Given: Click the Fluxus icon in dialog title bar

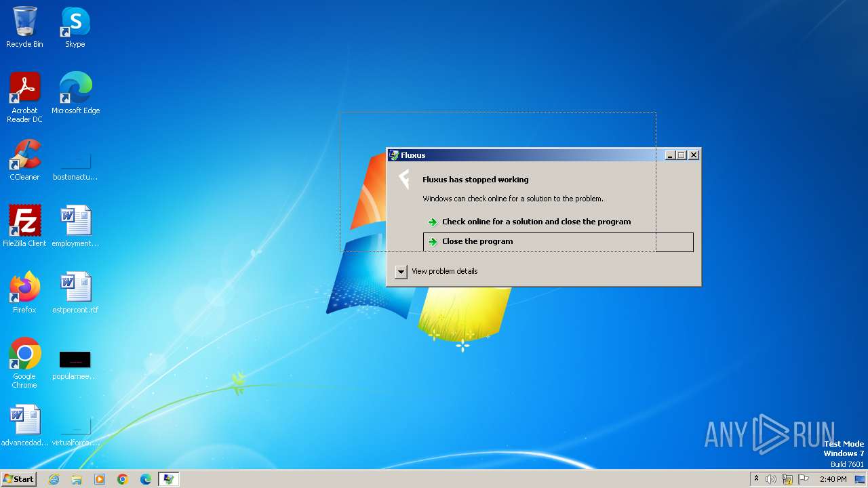Looking at the screenshot, I should (394, 155).
